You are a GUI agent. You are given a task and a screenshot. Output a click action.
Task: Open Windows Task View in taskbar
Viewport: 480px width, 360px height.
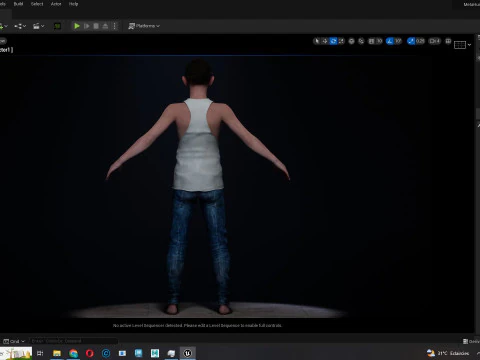coord(40,353)
